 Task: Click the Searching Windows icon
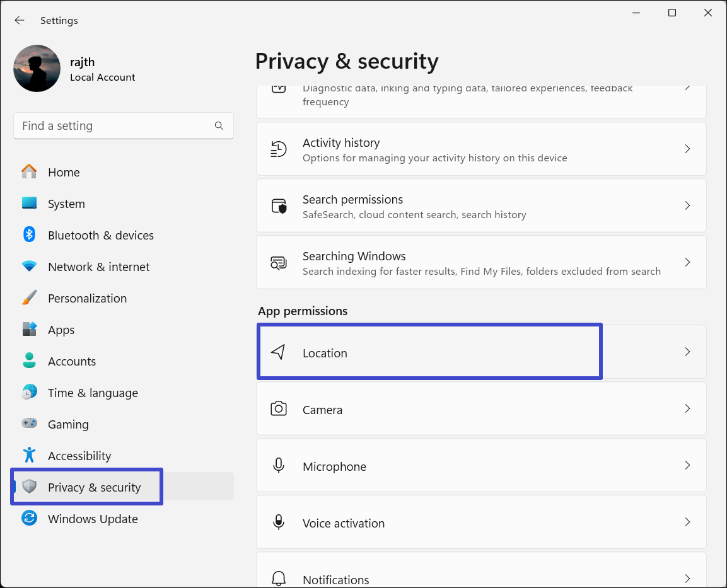tap(278, 263)
